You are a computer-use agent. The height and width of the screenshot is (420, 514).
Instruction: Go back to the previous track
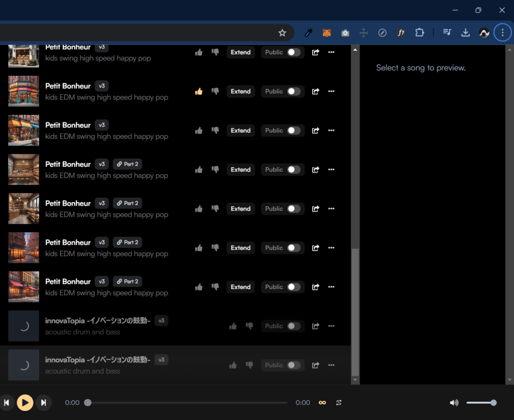[6, 402]
